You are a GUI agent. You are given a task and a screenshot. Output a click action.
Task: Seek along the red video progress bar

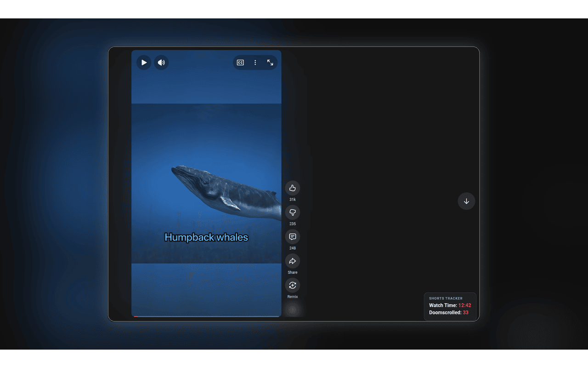coord(206,316)
